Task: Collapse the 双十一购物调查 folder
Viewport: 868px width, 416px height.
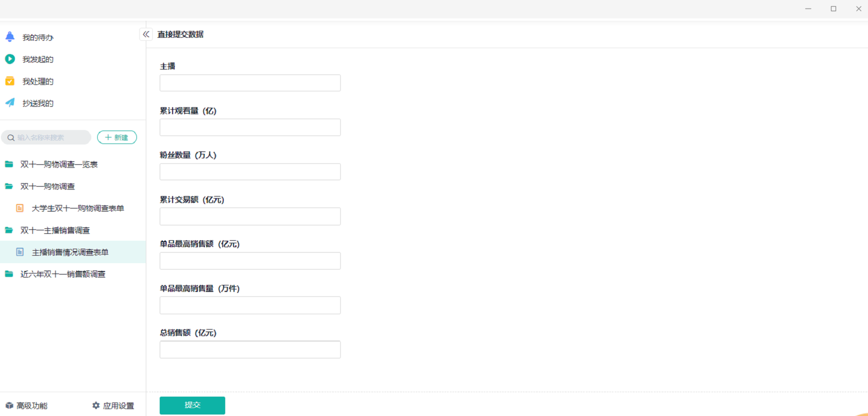Action: pyautogui.click(x=9, y=186)
